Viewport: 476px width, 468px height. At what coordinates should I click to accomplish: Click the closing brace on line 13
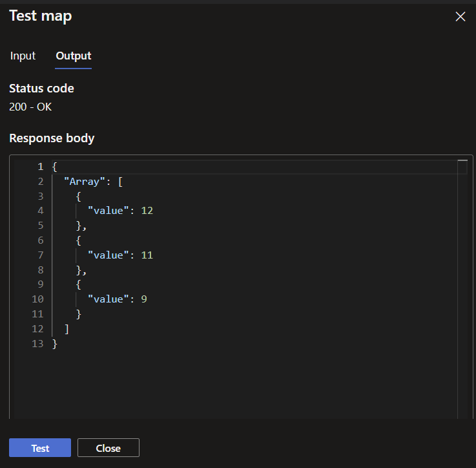55,344
